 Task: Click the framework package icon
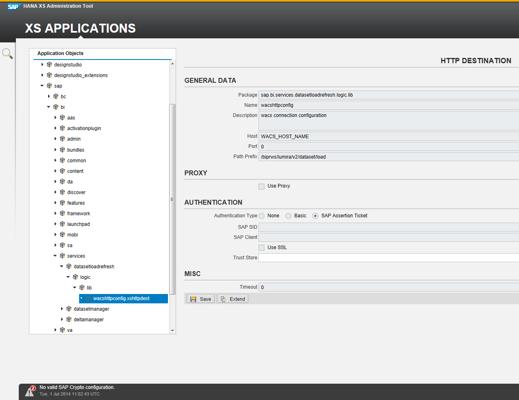[x=62, y=213]
